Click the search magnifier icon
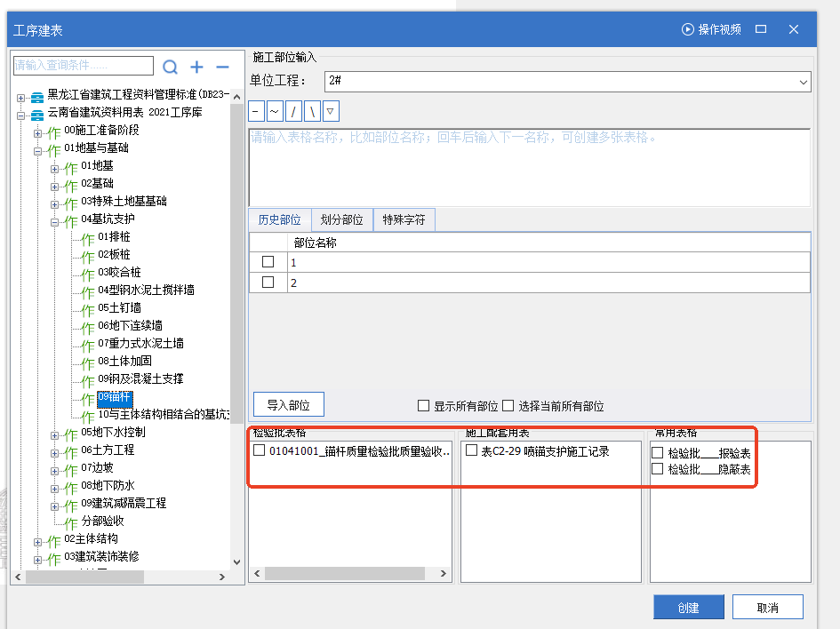The height and width of the screenshot is (629, 840). coord(171,67)
